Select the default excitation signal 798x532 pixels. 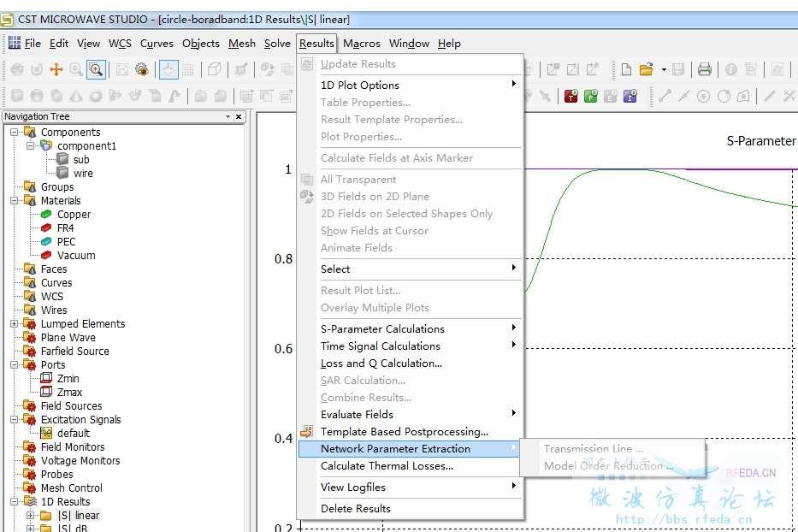(x=74, y=434)
